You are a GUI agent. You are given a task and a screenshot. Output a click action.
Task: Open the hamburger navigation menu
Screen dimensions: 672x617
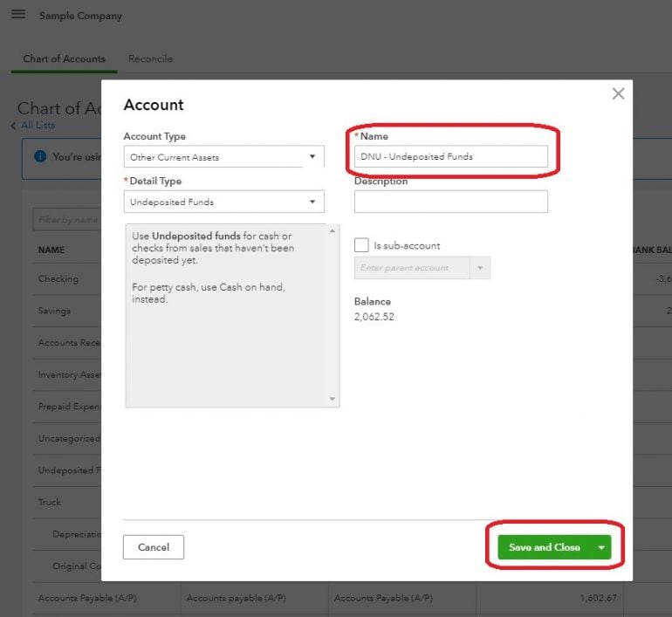(18, 15)
